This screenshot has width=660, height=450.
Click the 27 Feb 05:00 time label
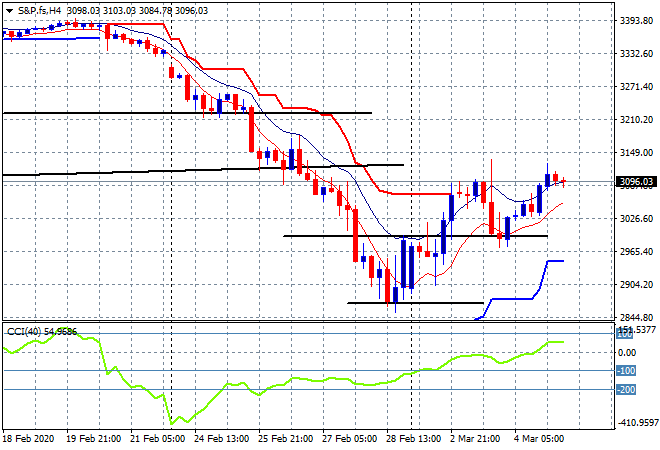tap(349, 439)
